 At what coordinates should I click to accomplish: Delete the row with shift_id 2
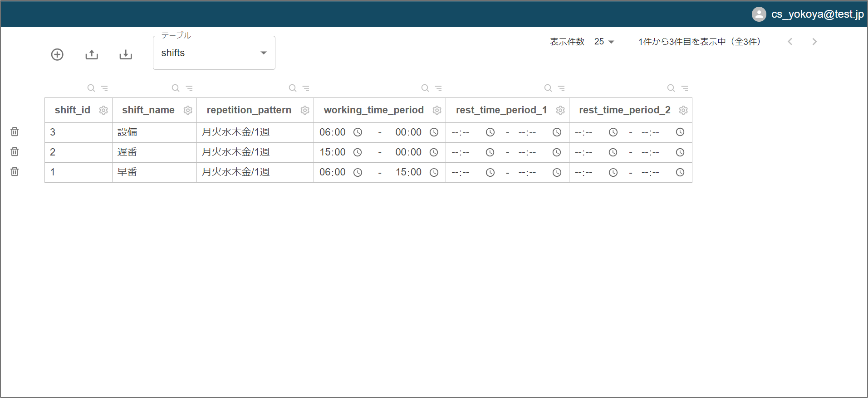coord(15,151)
